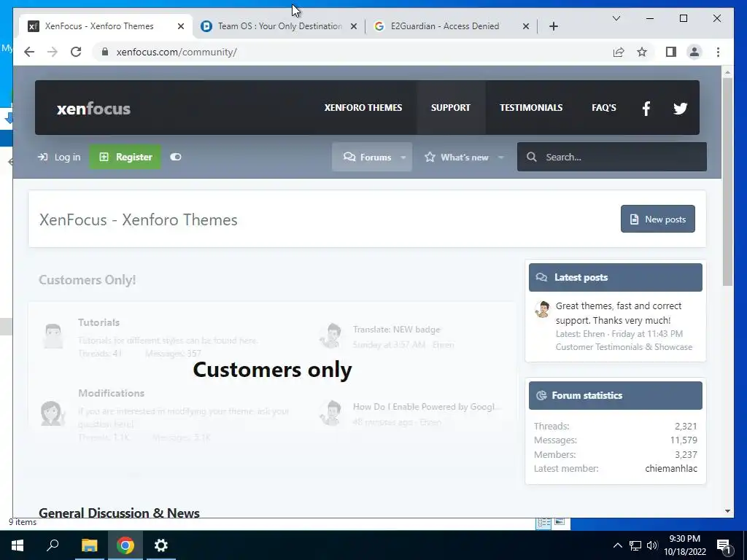This screenshot has height=560, width=747.
Task: Open What's new
Action: tap(457, 157)
